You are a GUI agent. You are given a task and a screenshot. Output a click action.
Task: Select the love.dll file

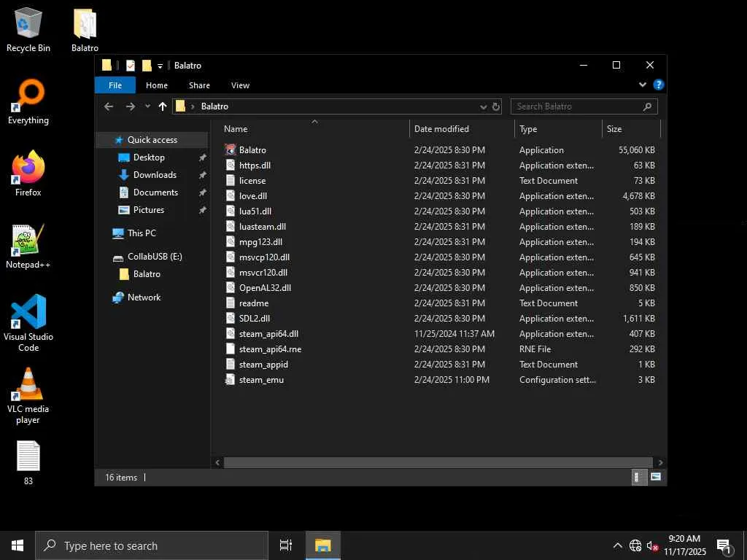click(x=253, y=196)
